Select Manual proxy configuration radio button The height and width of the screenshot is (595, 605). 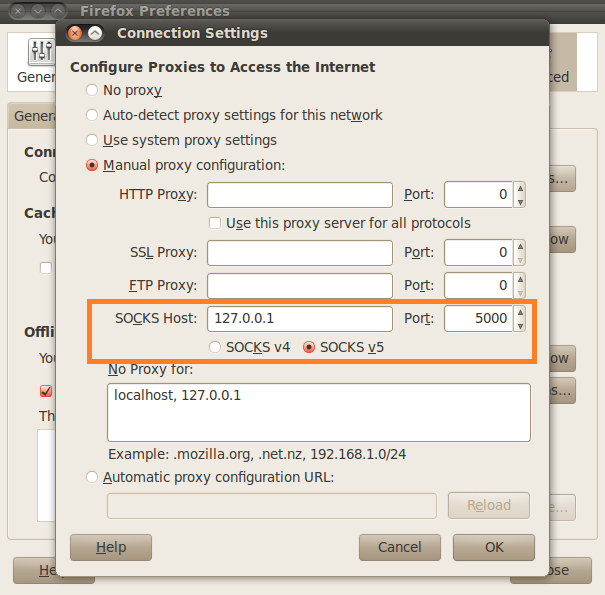[92, 165]
